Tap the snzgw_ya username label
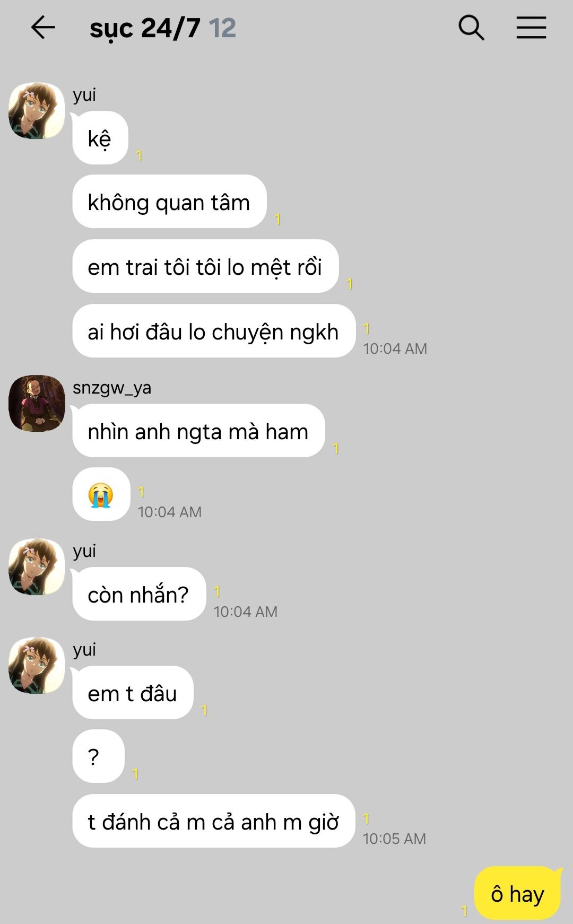 click(x=112, y=388)
